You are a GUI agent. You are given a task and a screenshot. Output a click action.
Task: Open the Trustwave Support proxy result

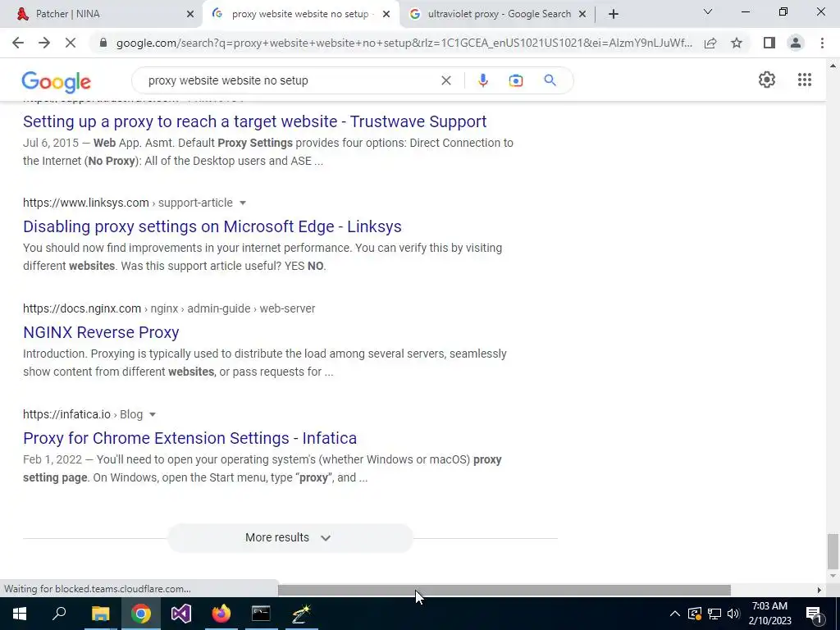[254, 121]
